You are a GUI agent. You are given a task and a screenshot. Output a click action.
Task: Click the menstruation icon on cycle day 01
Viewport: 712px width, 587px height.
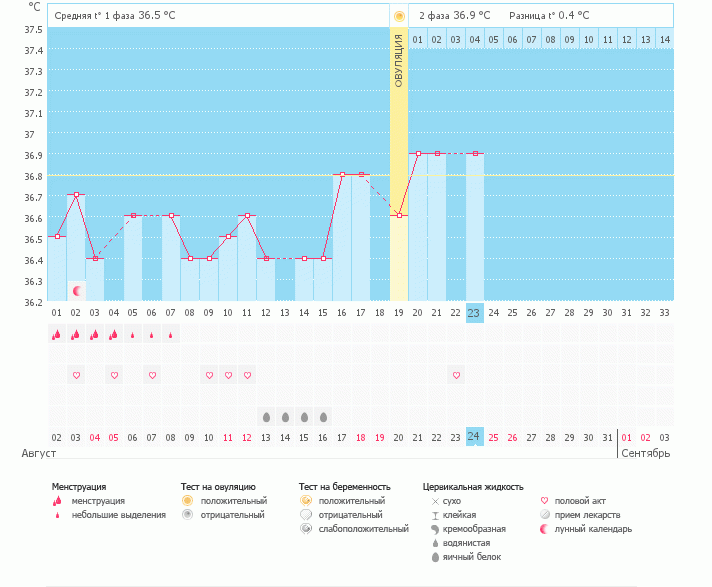[x=56, y=336]
